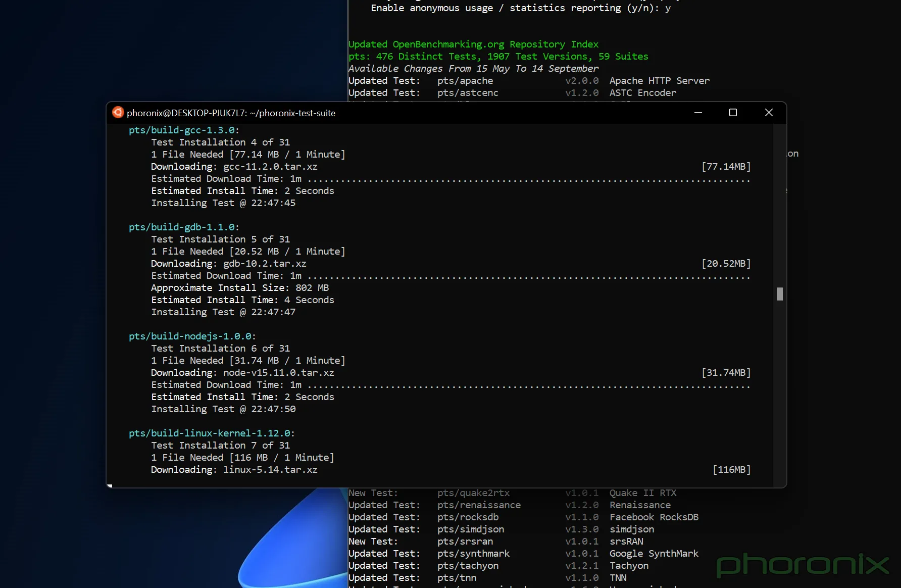
Task: Maximize the phoronix-test-suite terminal window
Action: 733,113
